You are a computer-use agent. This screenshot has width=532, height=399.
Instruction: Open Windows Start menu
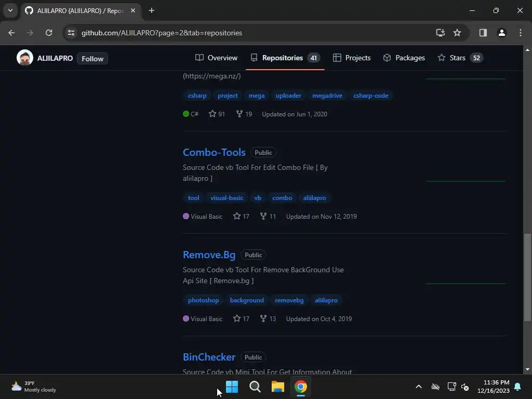click(232, 387)
